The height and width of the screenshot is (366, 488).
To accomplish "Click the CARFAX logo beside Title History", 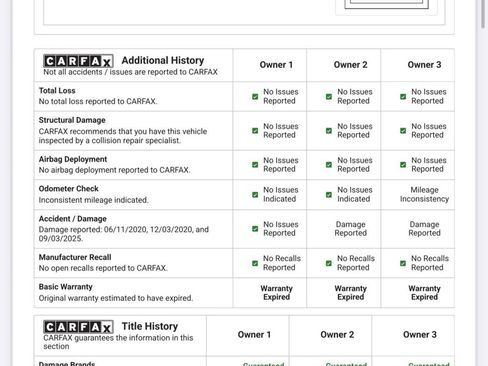I will [x=78, y=327].
